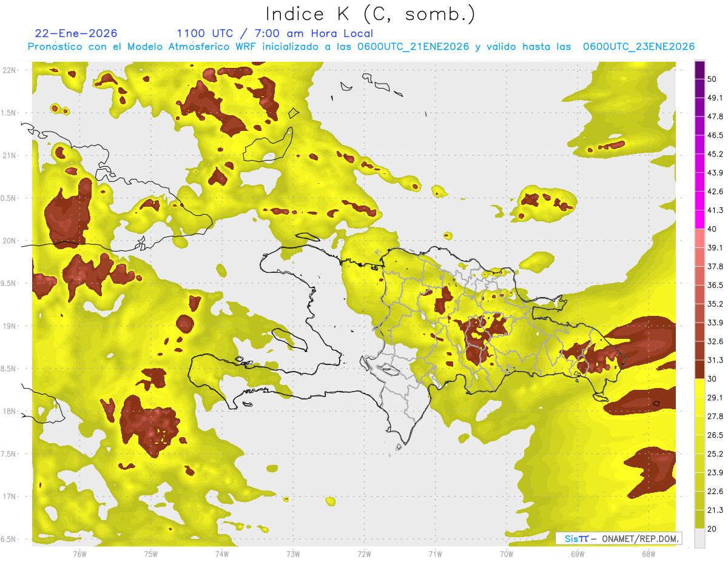Click colorbar value "41.3"

pos(715,210)
